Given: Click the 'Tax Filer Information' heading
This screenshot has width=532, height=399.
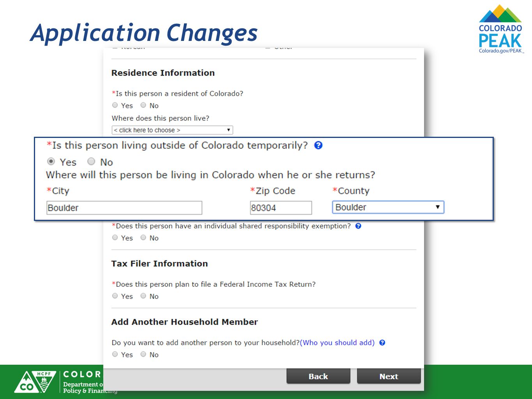Looking at the screenshot, I should click(x=159, y=264).
